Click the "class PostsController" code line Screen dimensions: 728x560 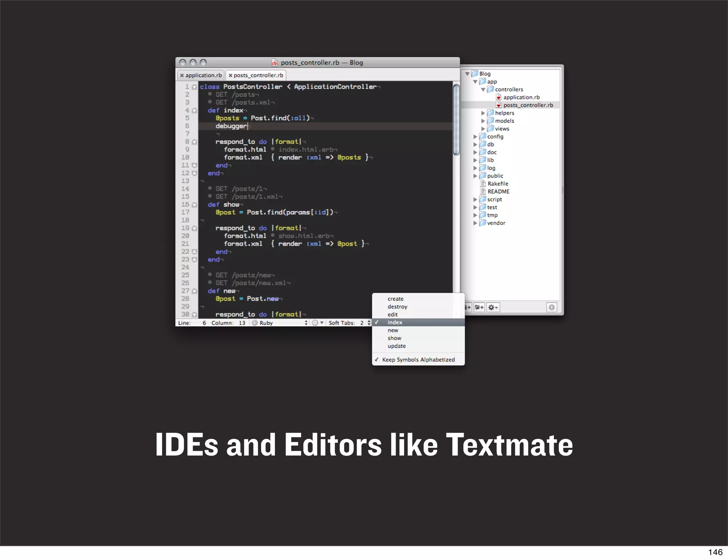[288, 87]
